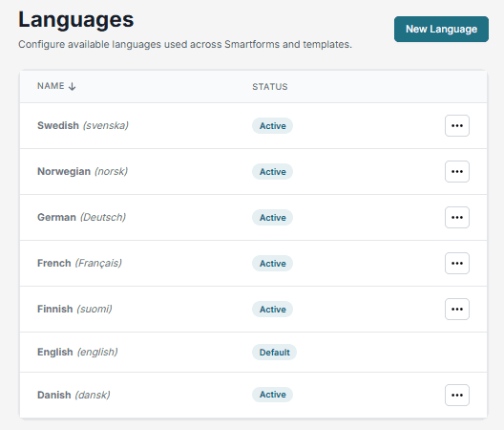
Task: Select the Norwegian (norsk) row name
Action: click(83, 172)
